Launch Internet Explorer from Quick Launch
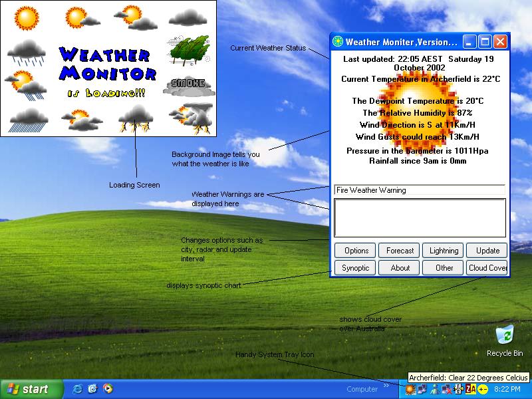 78,389
